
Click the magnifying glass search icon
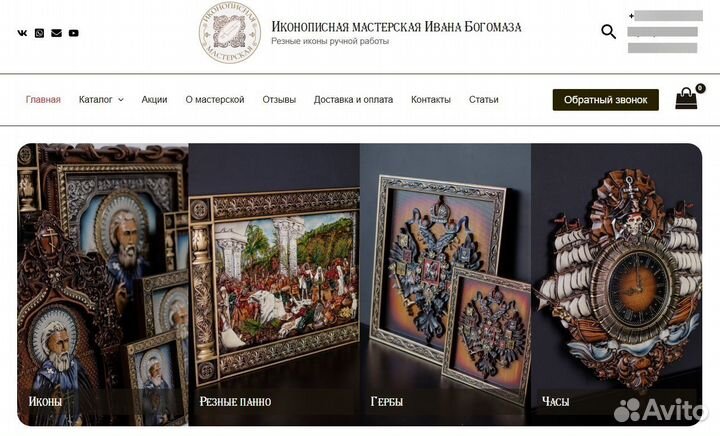[608, 32]
